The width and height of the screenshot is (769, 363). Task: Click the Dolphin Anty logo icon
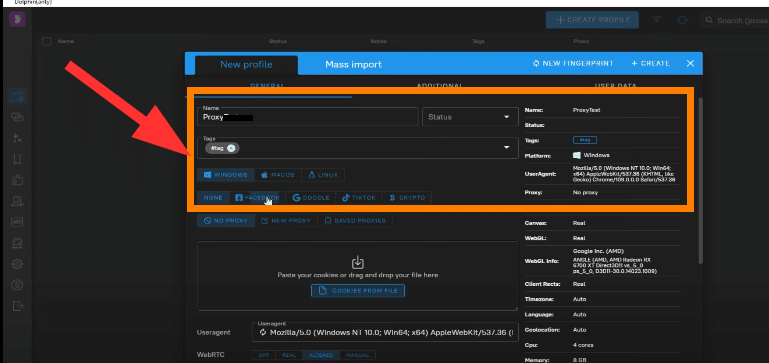(x=17, y=19)
